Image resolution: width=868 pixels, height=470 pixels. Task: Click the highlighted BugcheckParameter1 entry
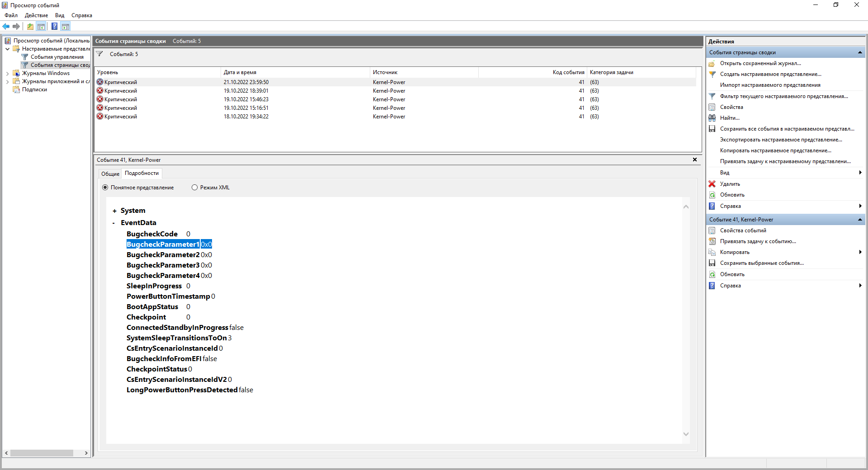(x=169, y=244)
